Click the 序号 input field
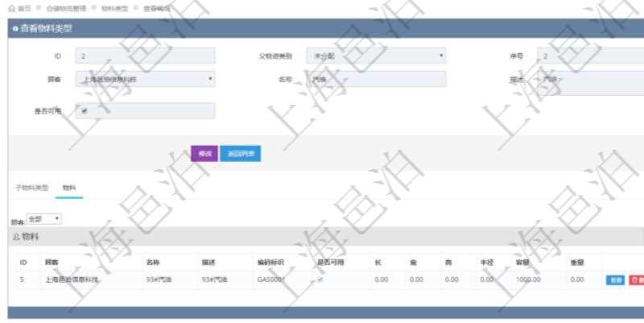Viewport: 644px width, 323px height. point(589,56)
